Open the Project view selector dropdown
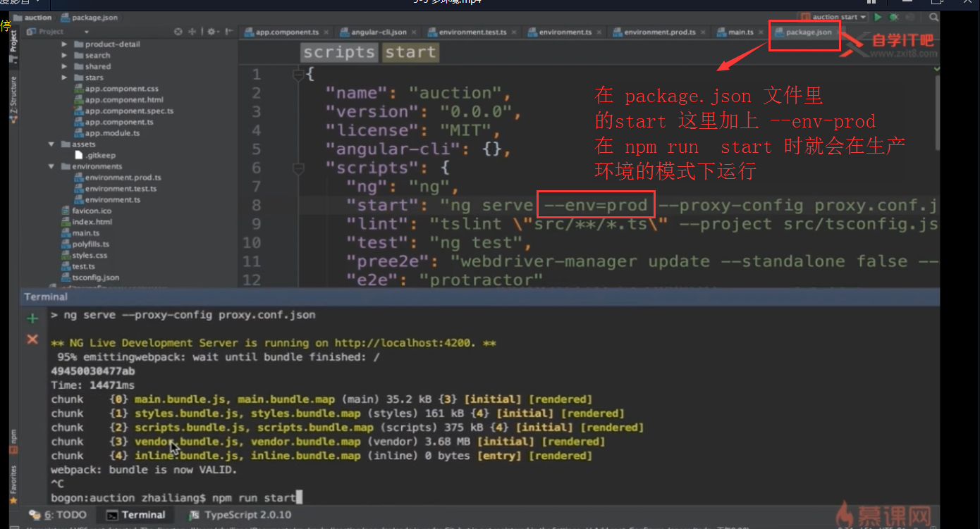The image size is (980, 529). (x=58, y=32)
